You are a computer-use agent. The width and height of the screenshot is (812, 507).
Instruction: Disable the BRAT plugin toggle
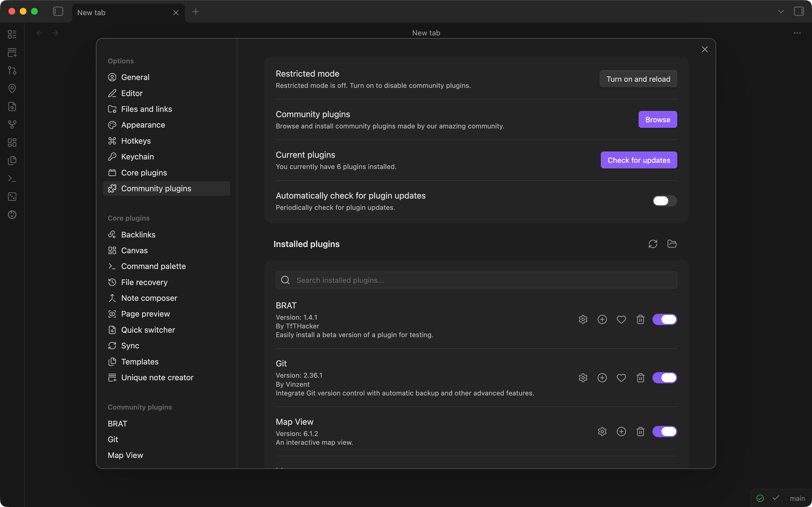(664, 319)
